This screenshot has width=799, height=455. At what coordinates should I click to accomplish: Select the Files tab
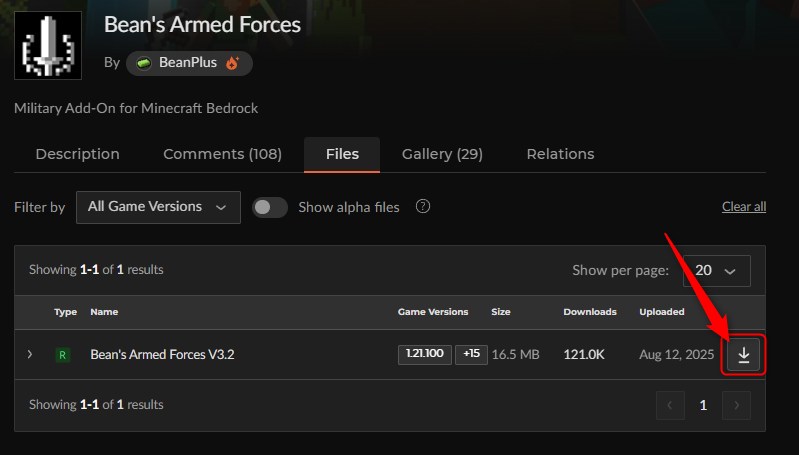(342, 154)
